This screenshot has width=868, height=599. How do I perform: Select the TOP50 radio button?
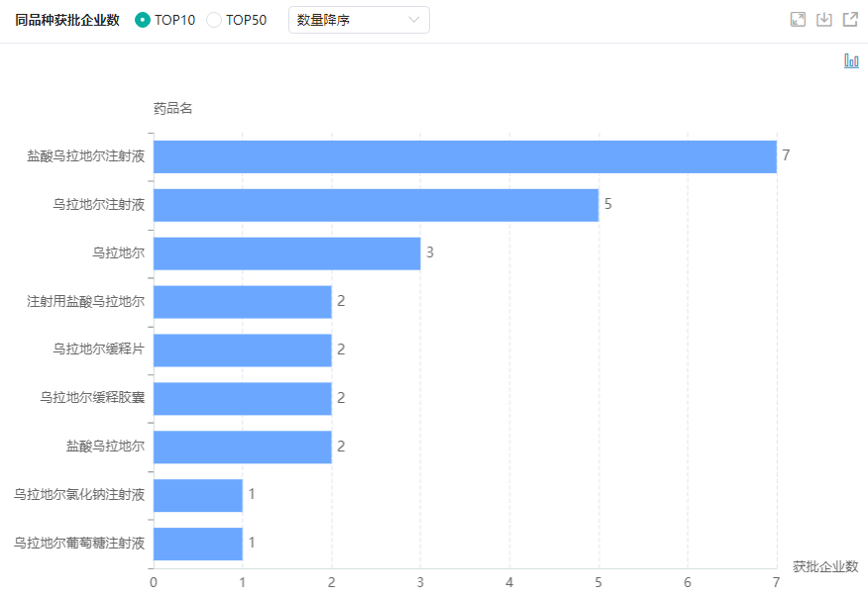(214, 20)
